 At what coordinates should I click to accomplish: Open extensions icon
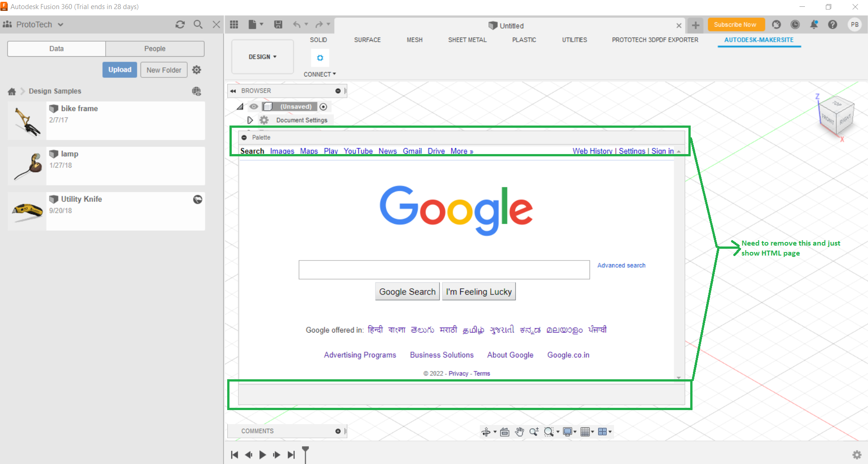[x=777, y=24]
